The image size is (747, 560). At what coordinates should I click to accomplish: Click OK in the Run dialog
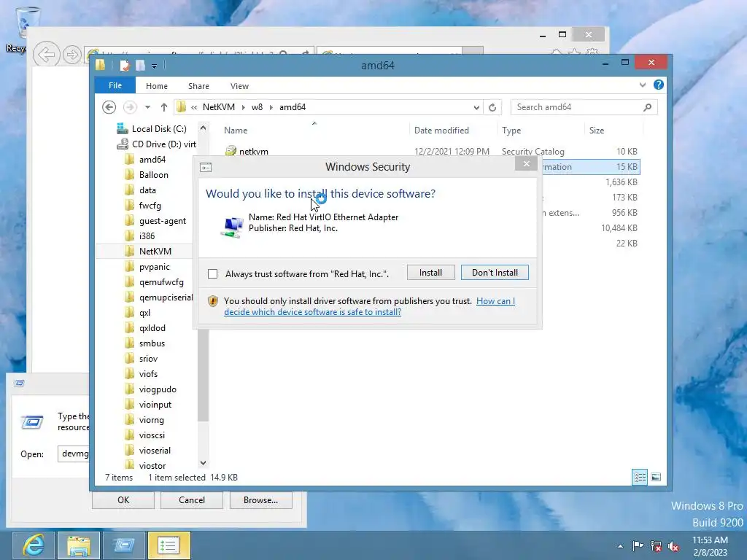tap(123, 500)
